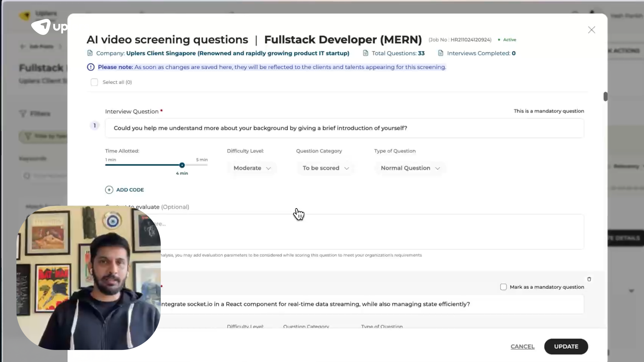Delete the socket.io question with trash icon
The height and width of the screenshot is (362, 644).
(x=589, y=279)
